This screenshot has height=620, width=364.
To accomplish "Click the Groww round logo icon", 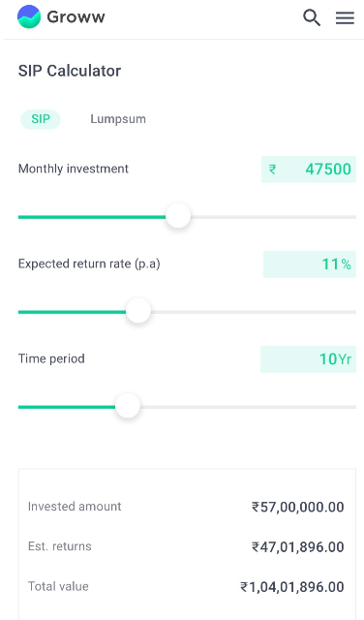I will [29, 17].
